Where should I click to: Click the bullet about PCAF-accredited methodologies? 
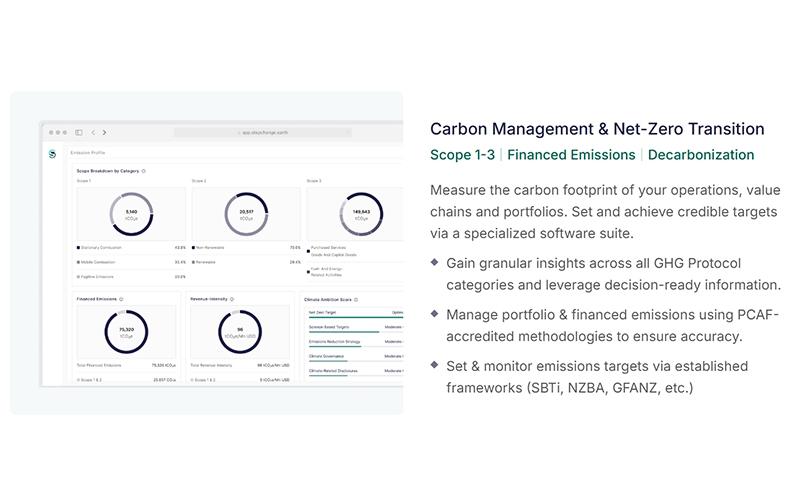(x=605, y=326)
